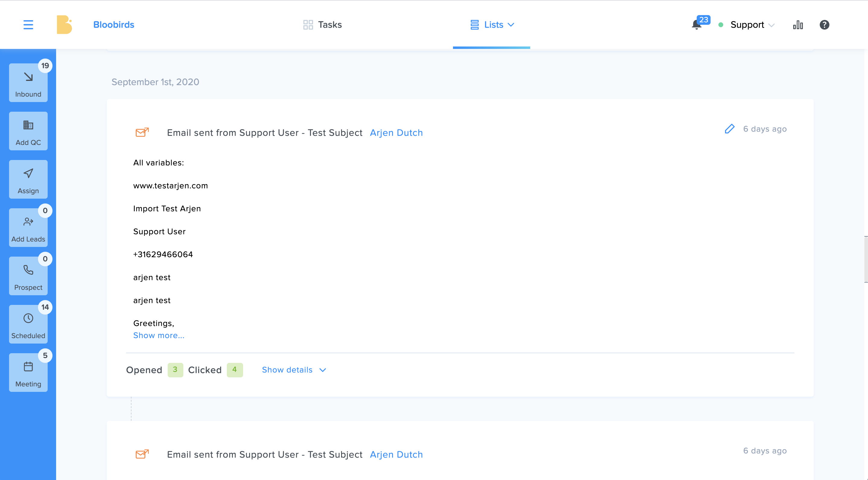Open the Lists tab
This screenshot has width=868, height=480.
pos(492,25)
